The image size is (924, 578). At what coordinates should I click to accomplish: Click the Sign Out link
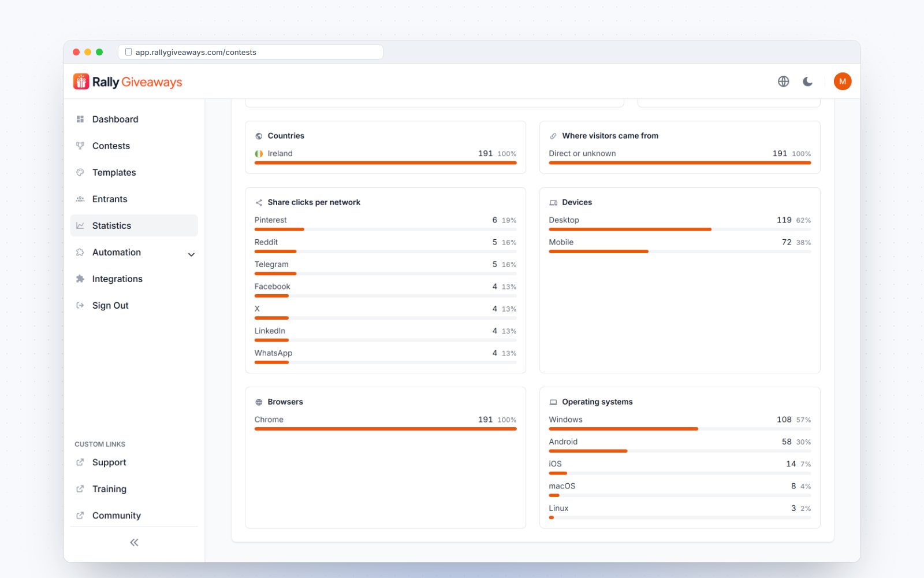(x=110, y=305)
